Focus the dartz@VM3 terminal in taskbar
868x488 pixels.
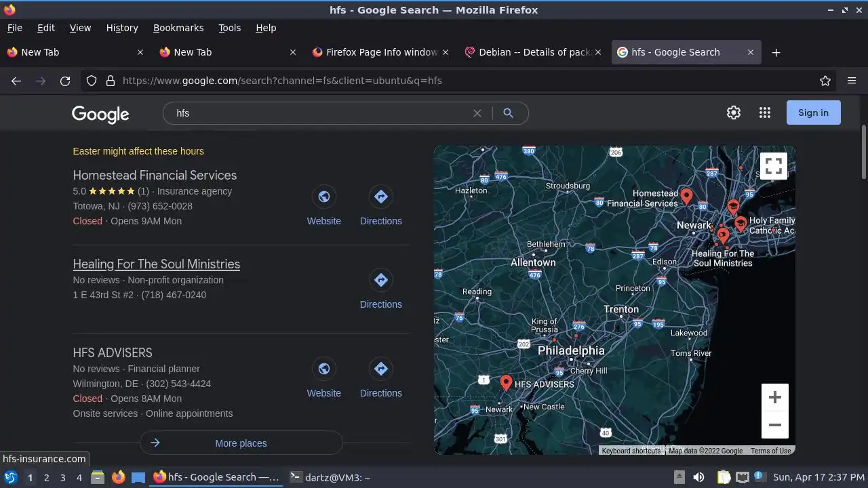[330, 477]
